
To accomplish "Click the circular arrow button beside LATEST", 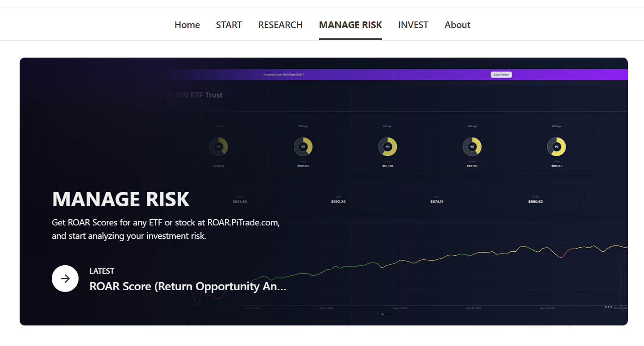I will pyautogui.click(x=65, y=279).
